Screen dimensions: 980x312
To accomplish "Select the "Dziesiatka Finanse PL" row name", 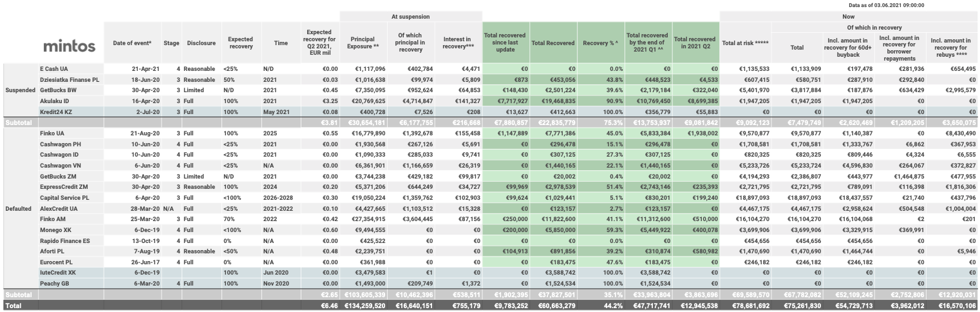I will click(x=70, y=79).
